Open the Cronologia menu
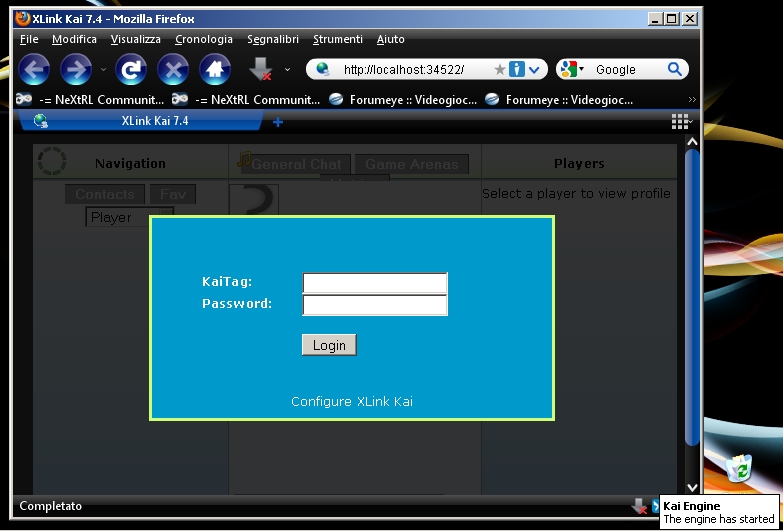The image size is (783, 532). (x=204, y=39)
